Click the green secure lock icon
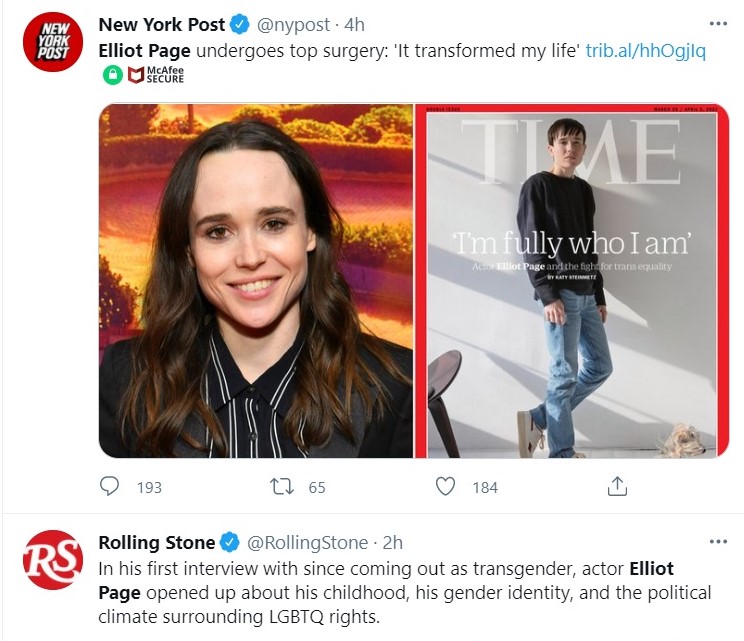The width and height of the screenshot is (744, 641). [x=113, y=75]
